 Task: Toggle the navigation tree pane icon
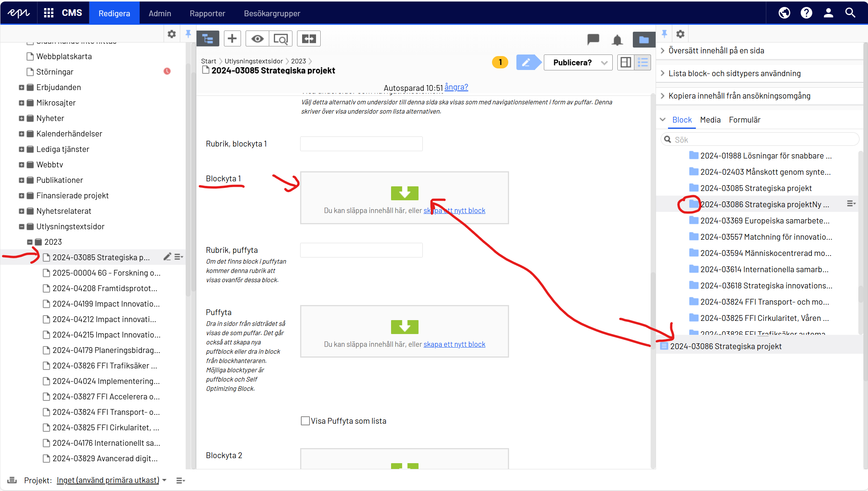tap(208, 39)
